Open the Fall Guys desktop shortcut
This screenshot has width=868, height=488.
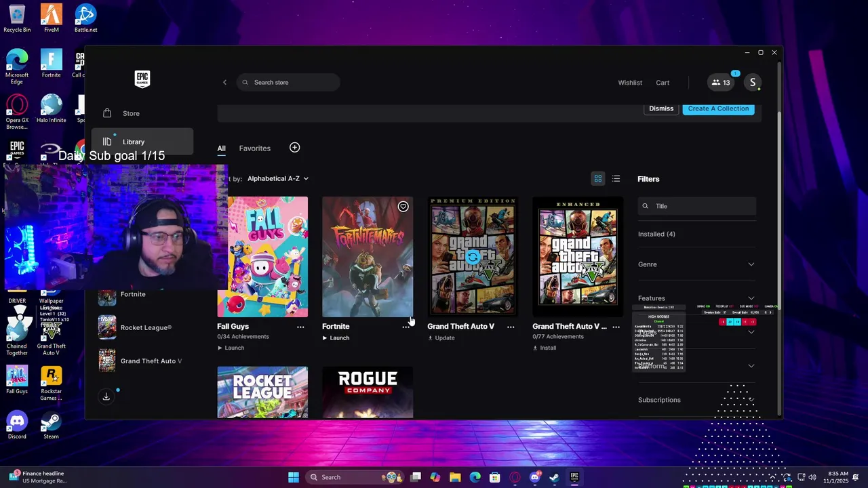(17, 380)
